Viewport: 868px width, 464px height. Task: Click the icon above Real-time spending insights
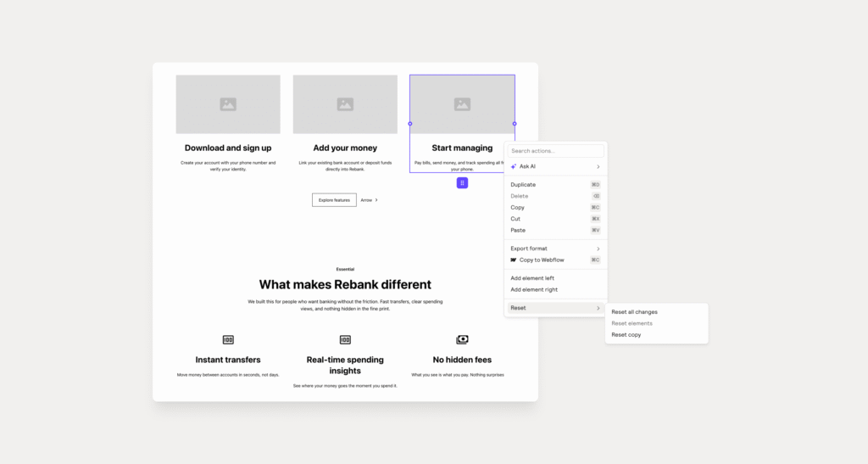(345, 339)
